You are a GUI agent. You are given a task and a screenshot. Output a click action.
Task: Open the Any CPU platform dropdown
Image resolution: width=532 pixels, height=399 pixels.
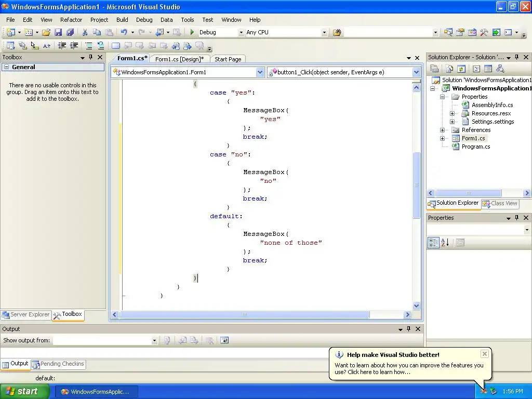click(x=324, y=33)
